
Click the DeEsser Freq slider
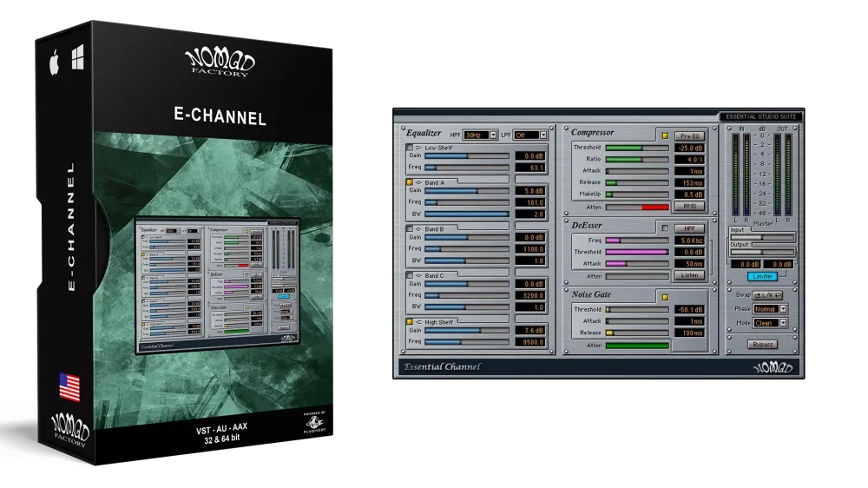click(x=637, y=241)
